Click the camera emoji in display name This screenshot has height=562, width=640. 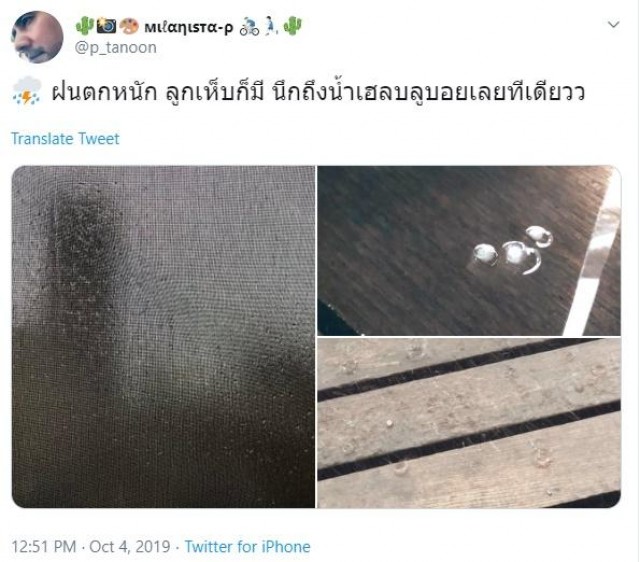(x=107, y=27)
